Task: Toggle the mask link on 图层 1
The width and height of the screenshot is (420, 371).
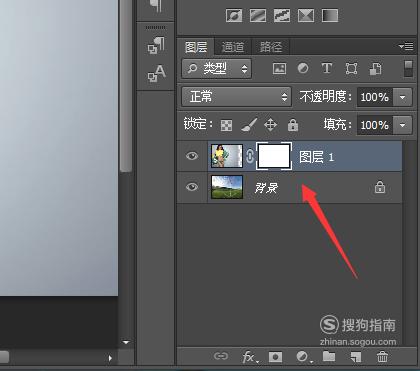Action: [250, 156]
